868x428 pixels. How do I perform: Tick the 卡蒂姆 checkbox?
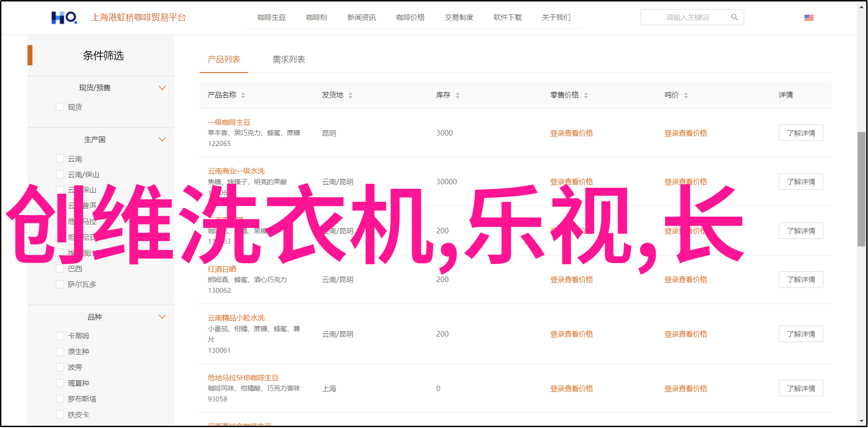click(60, 336)
